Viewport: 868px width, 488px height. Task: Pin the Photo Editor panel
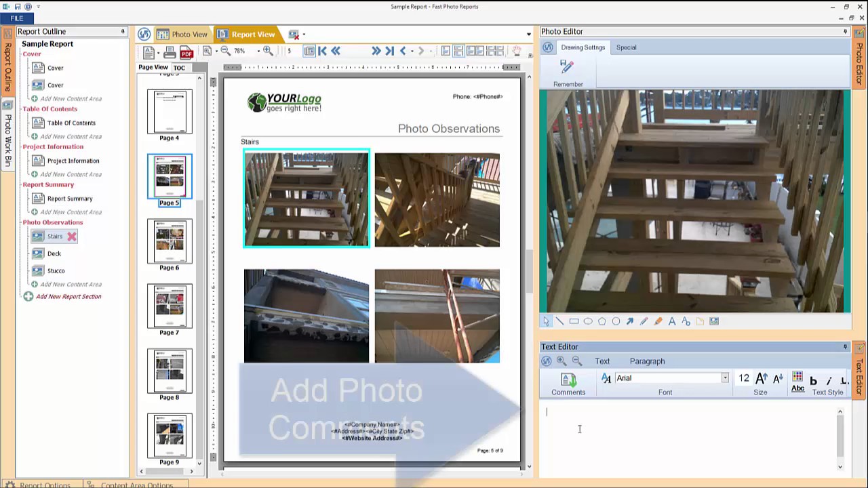(845, 31)
